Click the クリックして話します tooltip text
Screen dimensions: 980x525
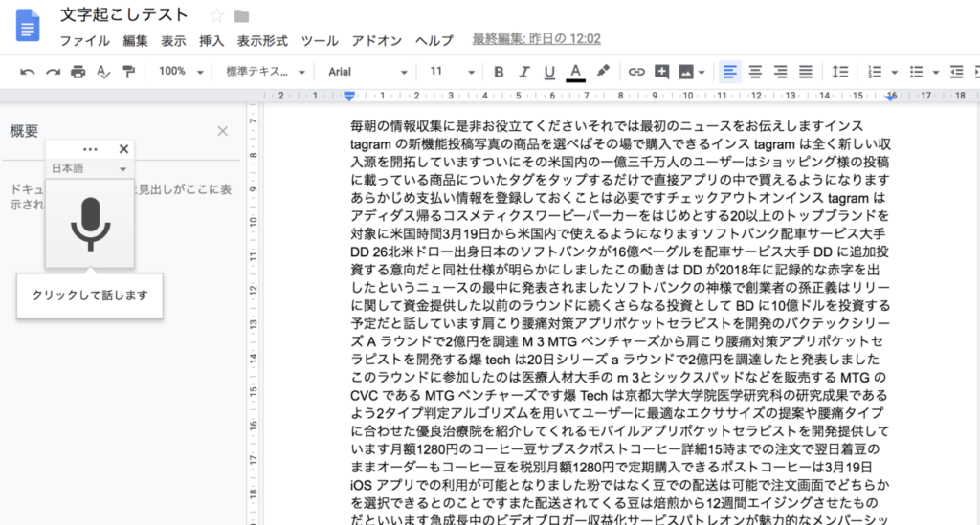pos(90,295)
